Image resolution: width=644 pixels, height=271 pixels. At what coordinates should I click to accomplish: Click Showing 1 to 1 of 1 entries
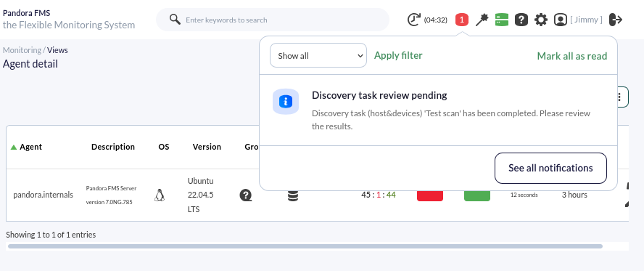tap(51, 235)
